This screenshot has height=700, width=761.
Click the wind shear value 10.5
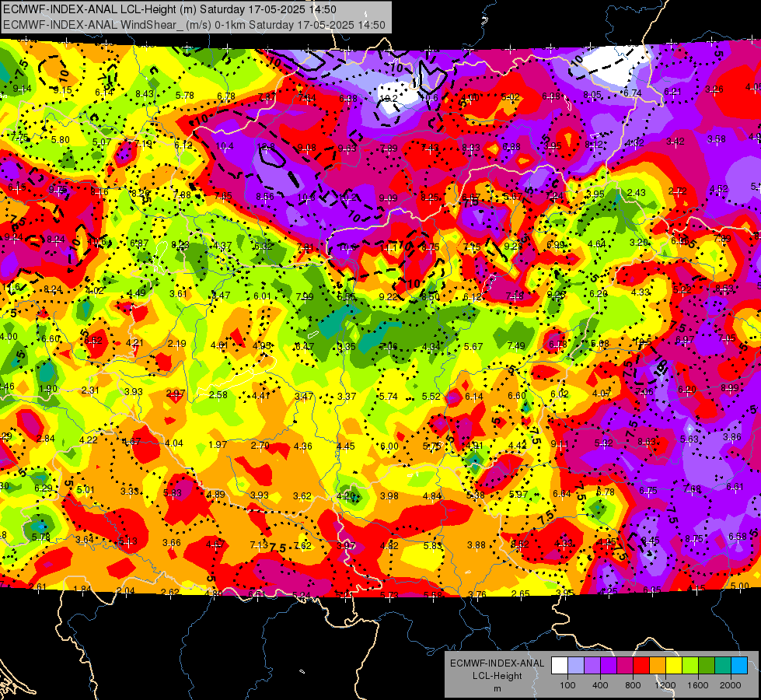point(643,342)
